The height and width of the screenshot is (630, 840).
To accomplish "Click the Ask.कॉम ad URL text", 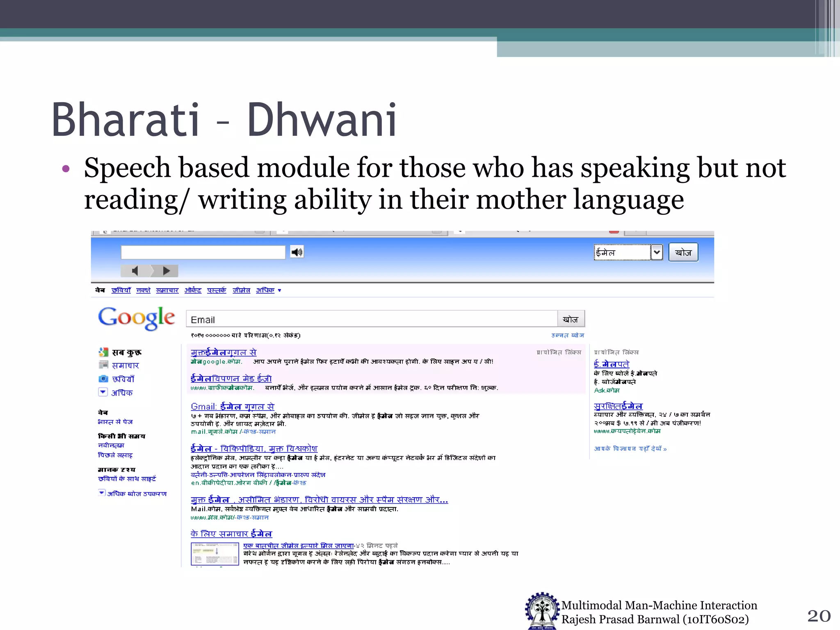I will pyautogui.click(x=607, y=390).
